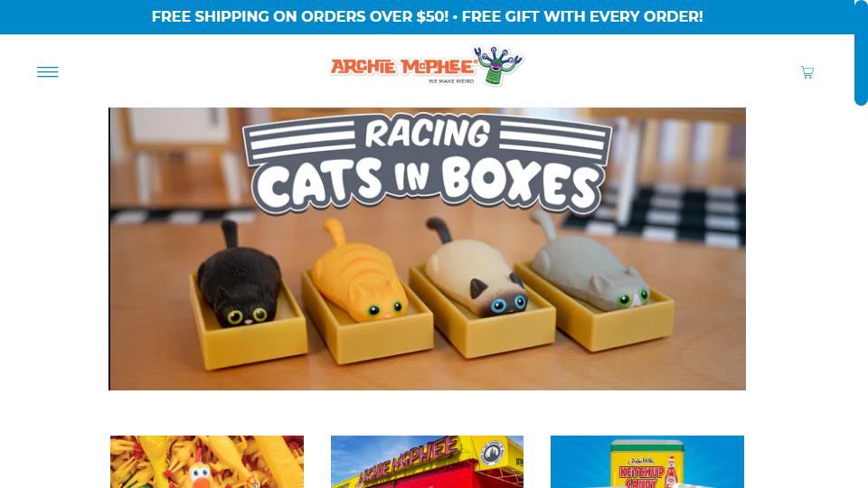Click the gray cat in the banner
Image resolution: width=868 pixels, height=488 pixels.
click(589, 266)
